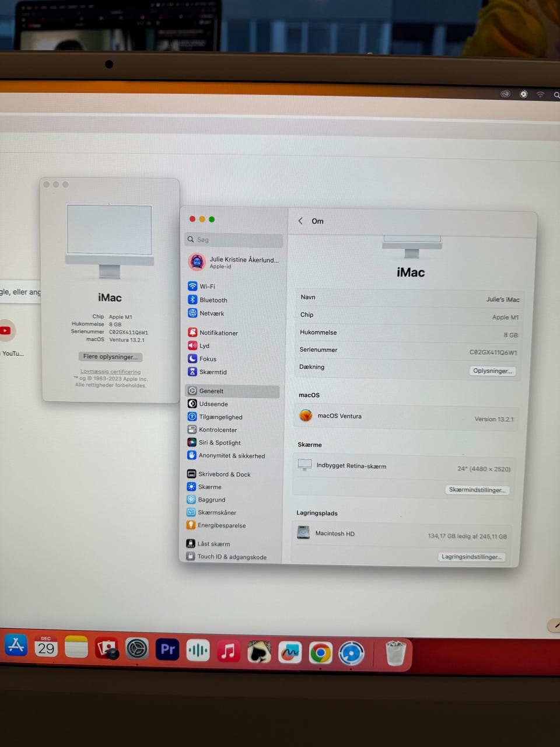Image resolution: width=560 pixels, height=747 pixels.
Task: Select Baggrund in the sidebar
Action: (x=206, y=500)
